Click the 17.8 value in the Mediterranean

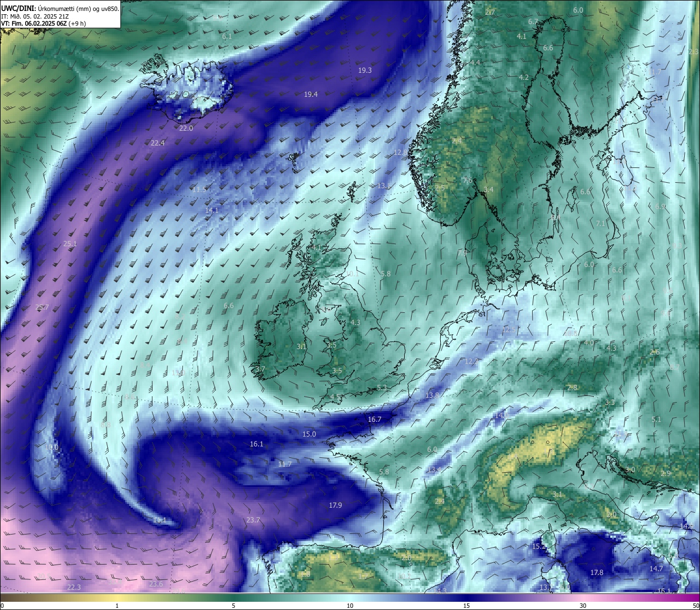pyautogui.click(x=597, y=572)
